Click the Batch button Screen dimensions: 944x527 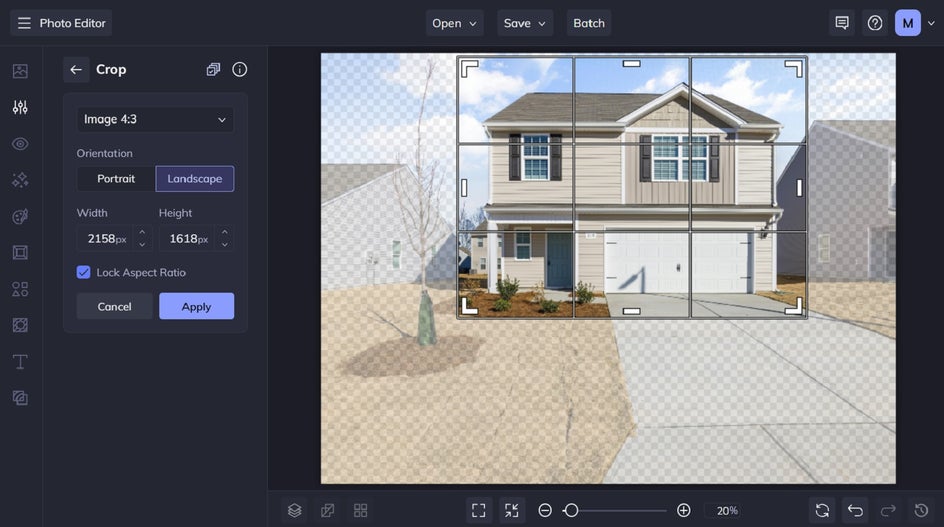[589, 23]
